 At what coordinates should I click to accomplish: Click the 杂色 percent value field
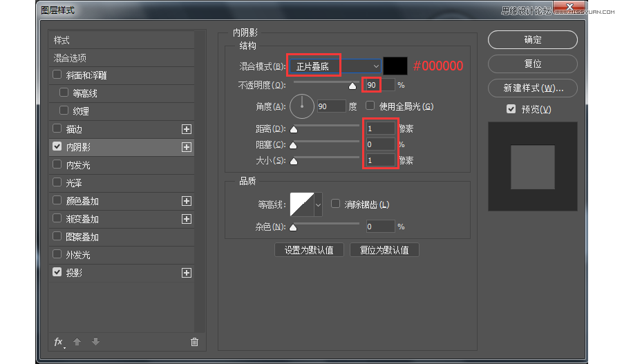[x=380, y=227]
